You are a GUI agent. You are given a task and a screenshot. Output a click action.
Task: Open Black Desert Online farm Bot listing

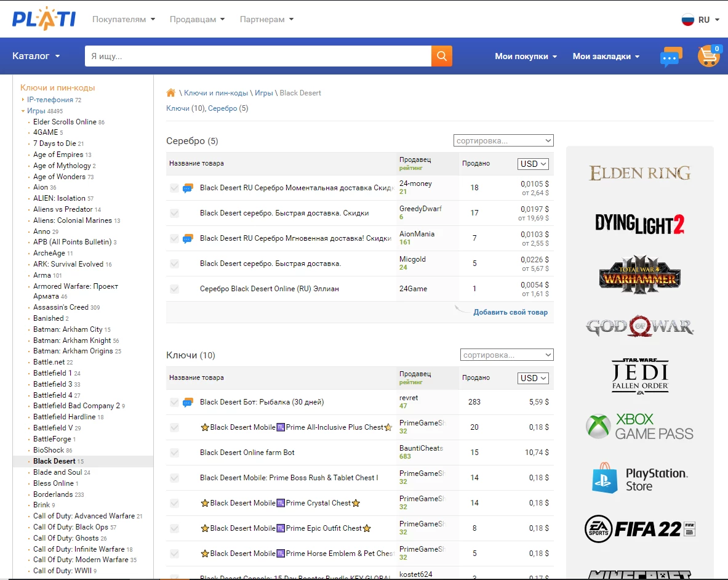[247, 453]
